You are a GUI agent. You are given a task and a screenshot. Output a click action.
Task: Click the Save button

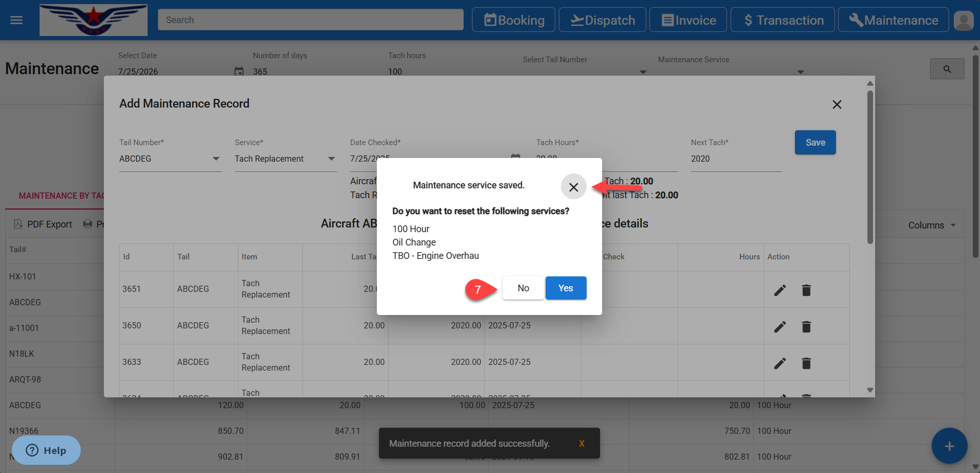tap(815, 143)
